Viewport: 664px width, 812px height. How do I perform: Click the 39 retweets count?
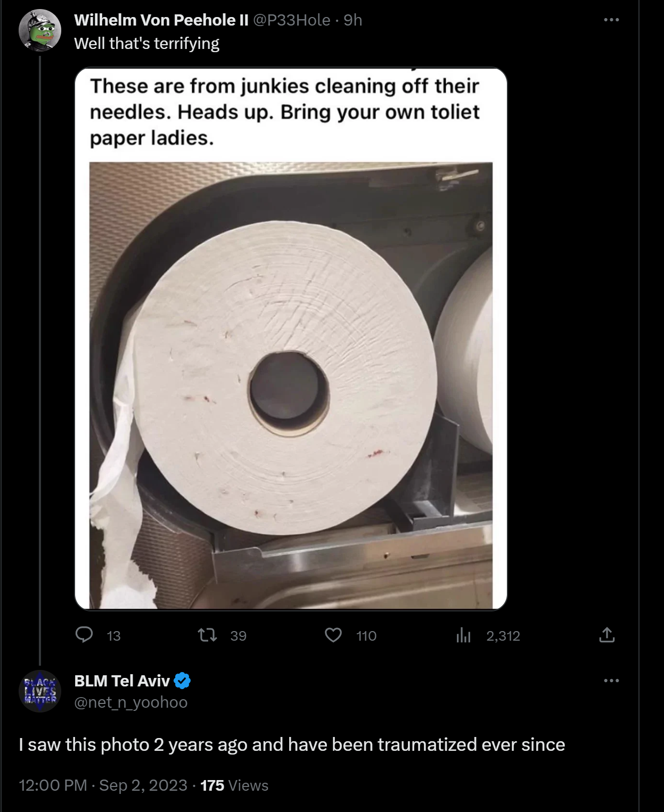tap(238, 636)
